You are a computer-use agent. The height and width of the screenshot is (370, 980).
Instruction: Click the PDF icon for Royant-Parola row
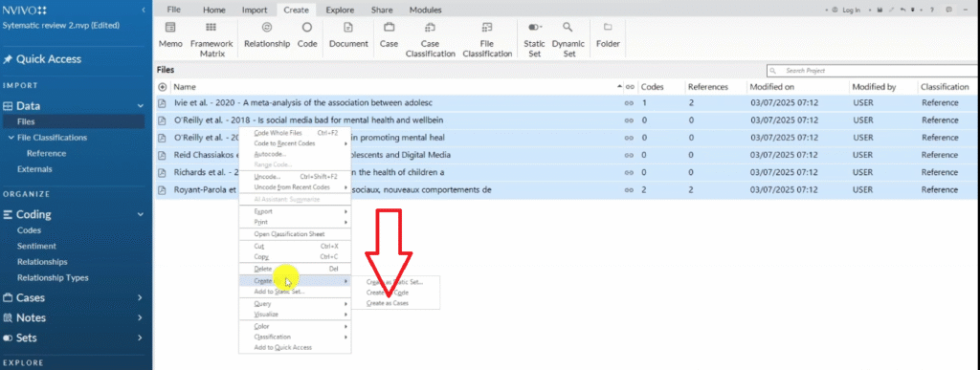point(163,189)
